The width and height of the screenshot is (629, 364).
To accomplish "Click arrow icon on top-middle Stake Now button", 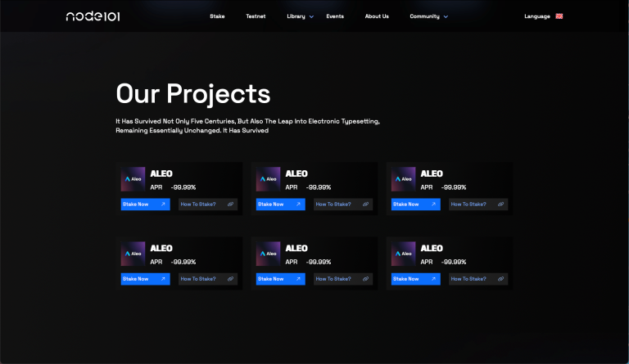I will pos(298,204).
